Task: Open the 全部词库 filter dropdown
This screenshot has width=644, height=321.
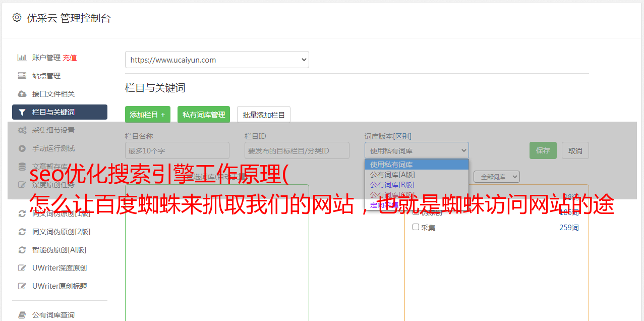Action: pos(497,177)
